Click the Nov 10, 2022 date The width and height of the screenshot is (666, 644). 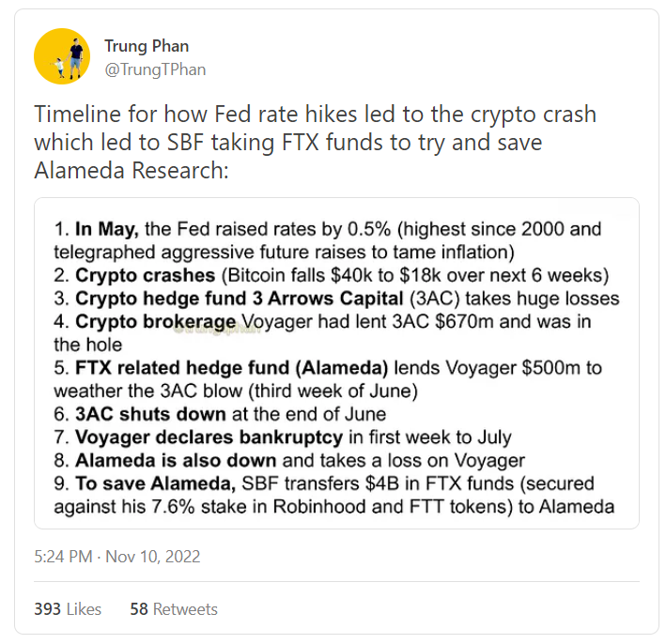[154, 557]
